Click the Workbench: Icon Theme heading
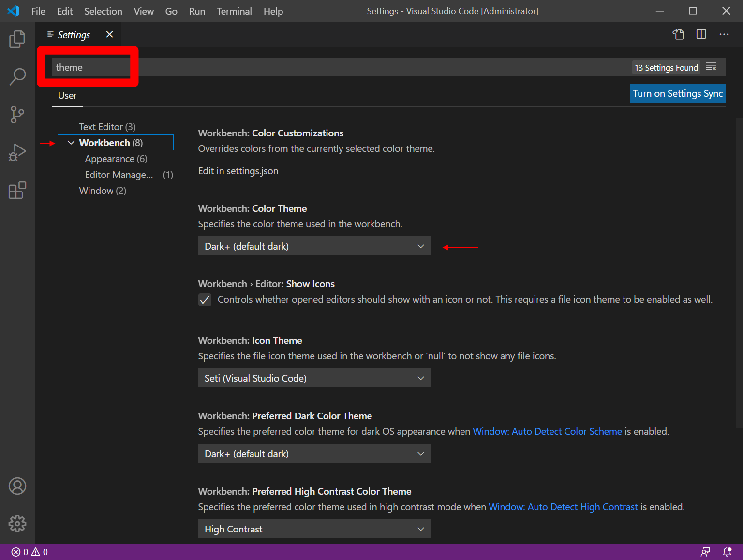The image size is (743, 560). tap(250, 340)
